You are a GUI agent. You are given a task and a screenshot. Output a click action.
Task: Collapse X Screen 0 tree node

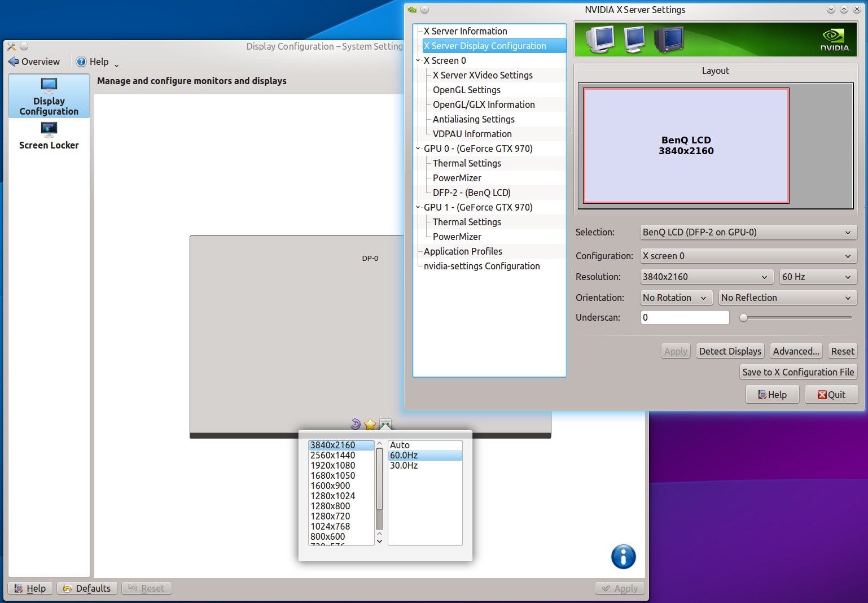[x=418, y=60]
